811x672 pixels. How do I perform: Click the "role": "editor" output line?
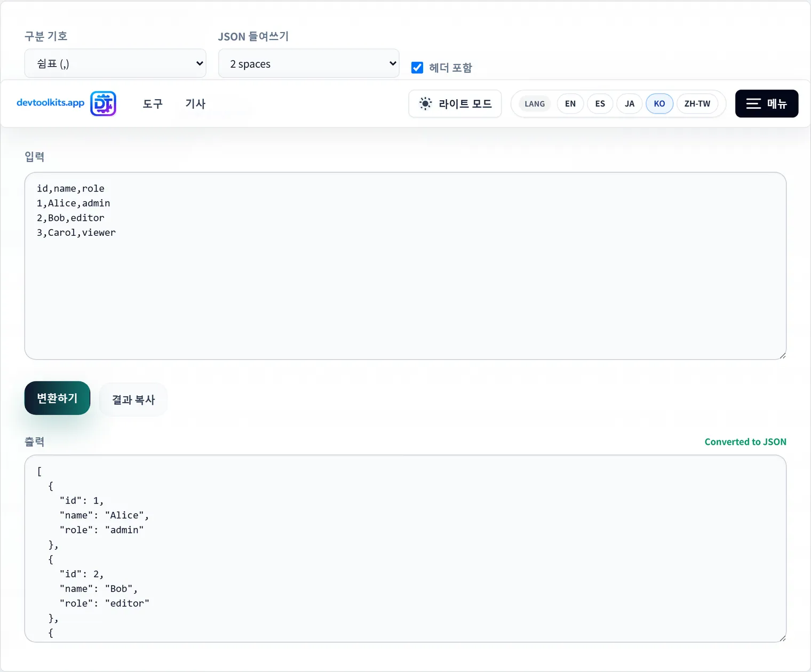[x=104, y=603]
